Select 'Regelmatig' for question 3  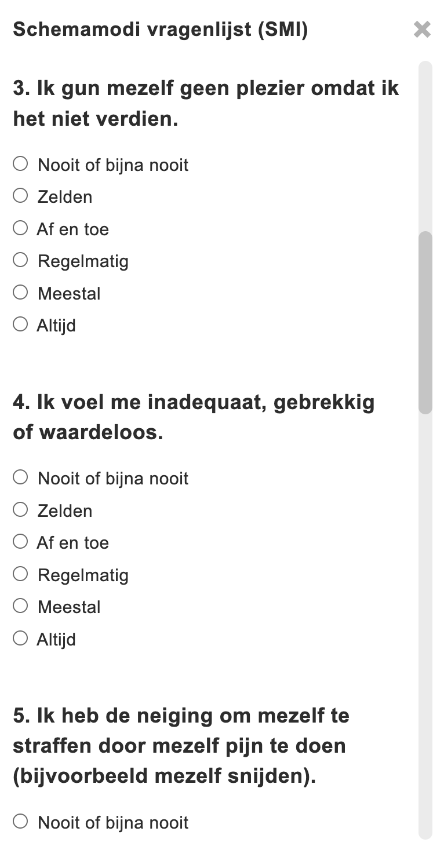20,260
